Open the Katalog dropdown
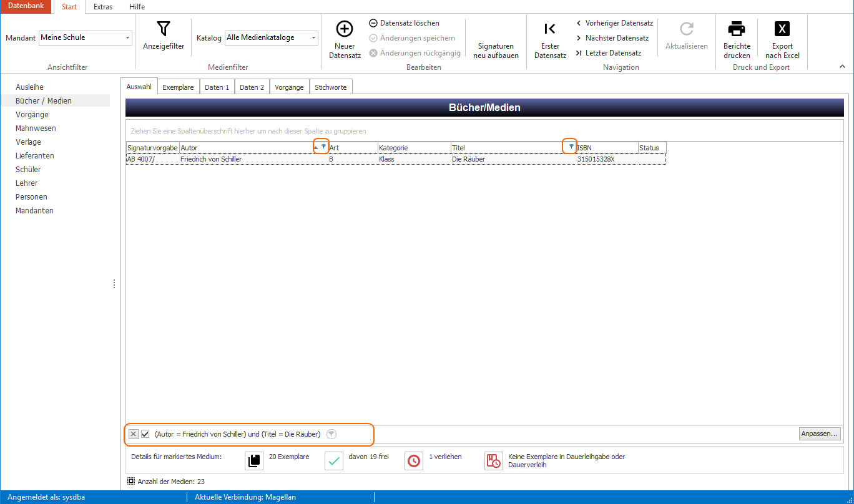854x504 pixels. pos(313,38)
